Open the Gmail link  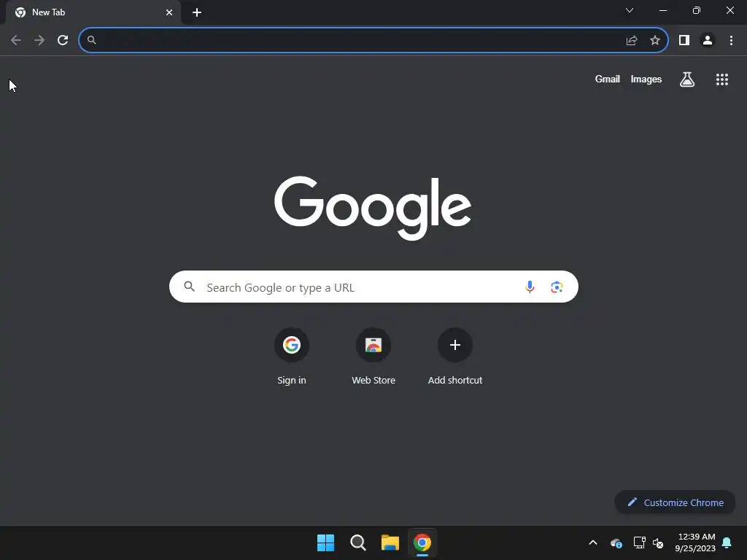coord(607,79)
